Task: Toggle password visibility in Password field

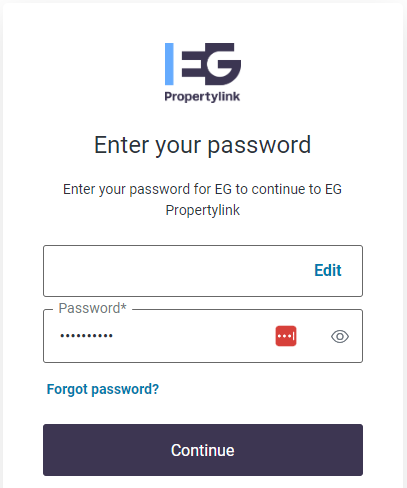Action: click(x=340, y=336)
